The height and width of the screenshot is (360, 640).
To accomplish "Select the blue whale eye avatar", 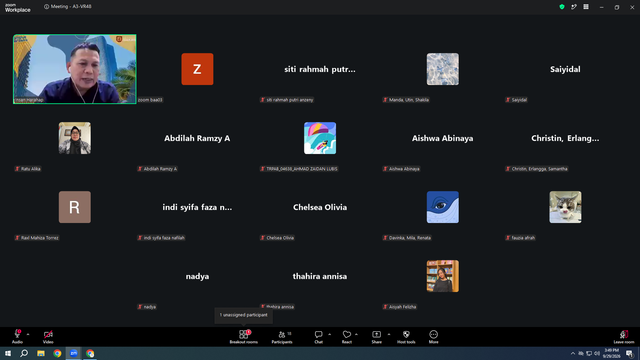I will 442,207.
